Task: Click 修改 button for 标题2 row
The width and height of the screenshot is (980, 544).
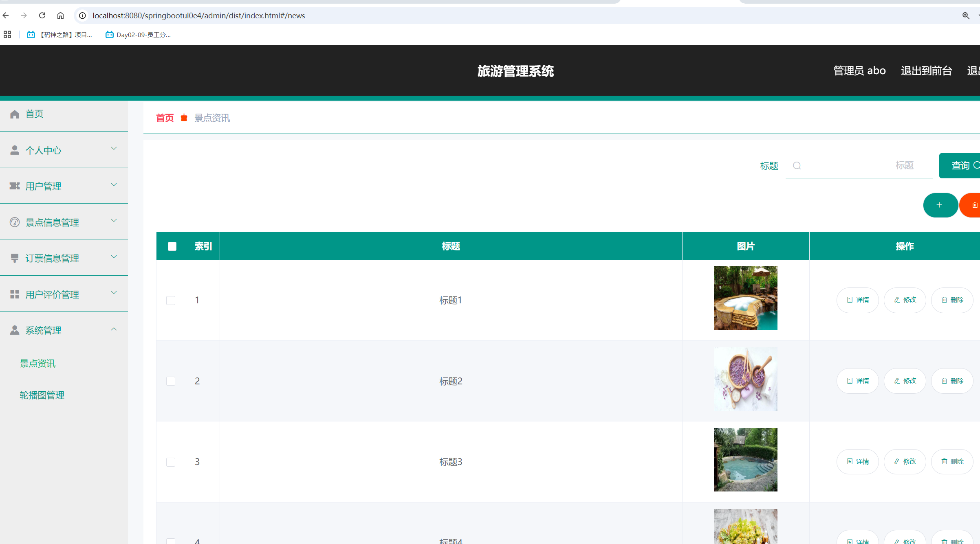Action: click(x=905, y=381)
